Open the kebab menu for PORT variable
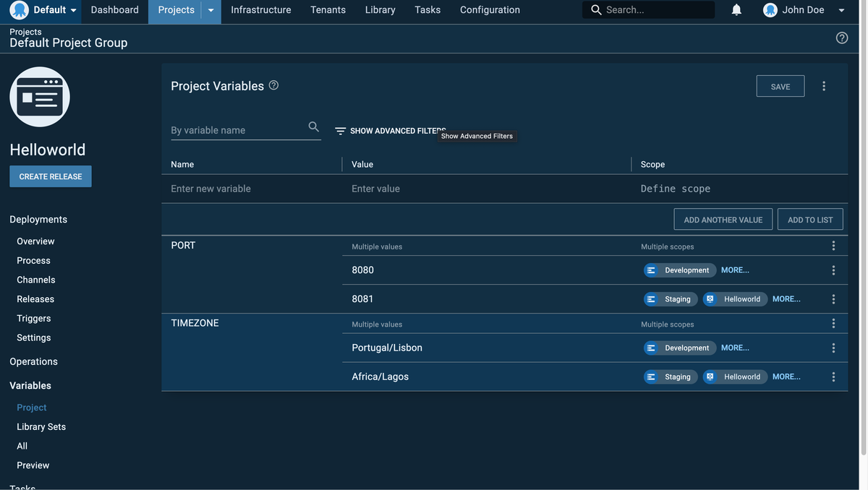868x490 pixels. (833, 246)
